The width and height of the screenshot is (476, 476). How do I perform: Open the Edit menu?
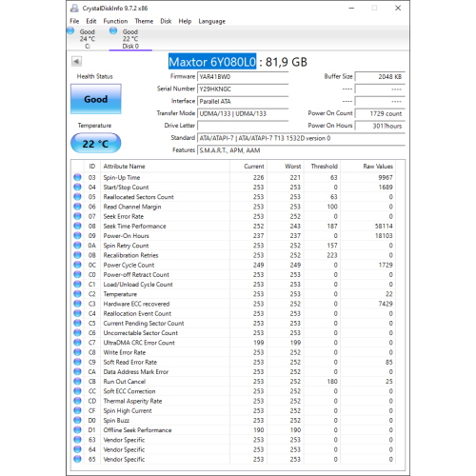pyautogui.click(x=91, y=21)
